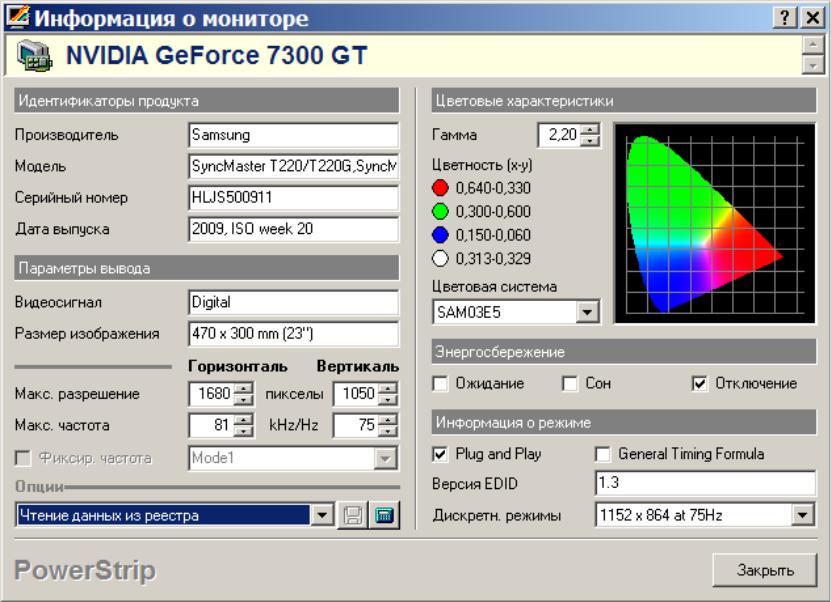Click the help question mark button
Image resolution: width=831 pixels, height=602 pixels.
pos(785,17)
